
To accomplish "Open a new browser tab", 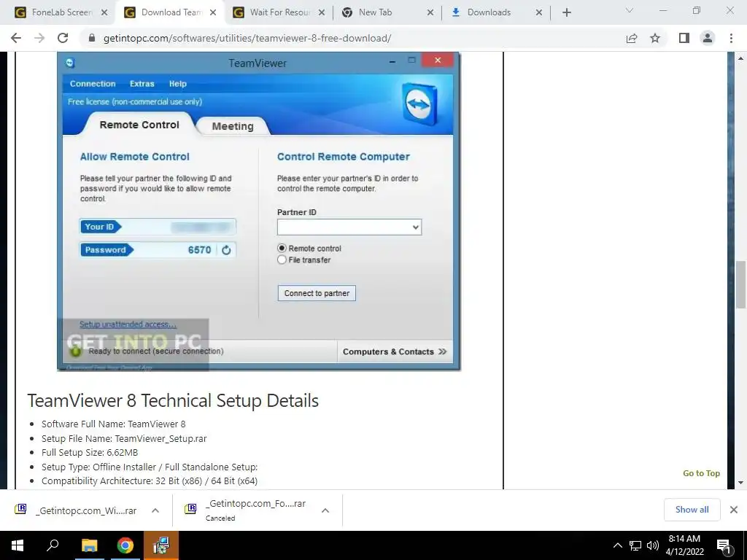I will tap(566, 12).
